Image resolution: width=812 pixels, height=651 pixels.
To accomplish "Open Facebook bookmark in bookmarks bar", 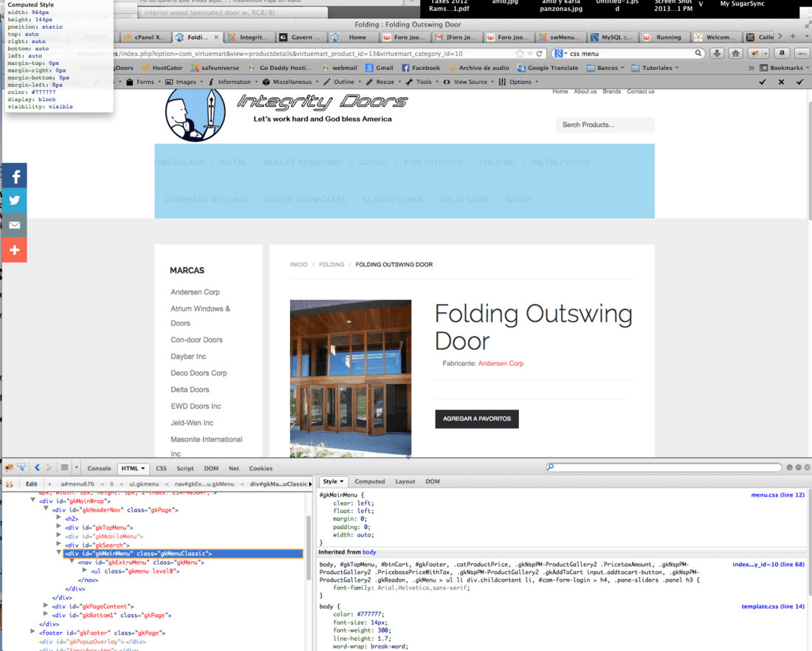I will click(421, 68).
